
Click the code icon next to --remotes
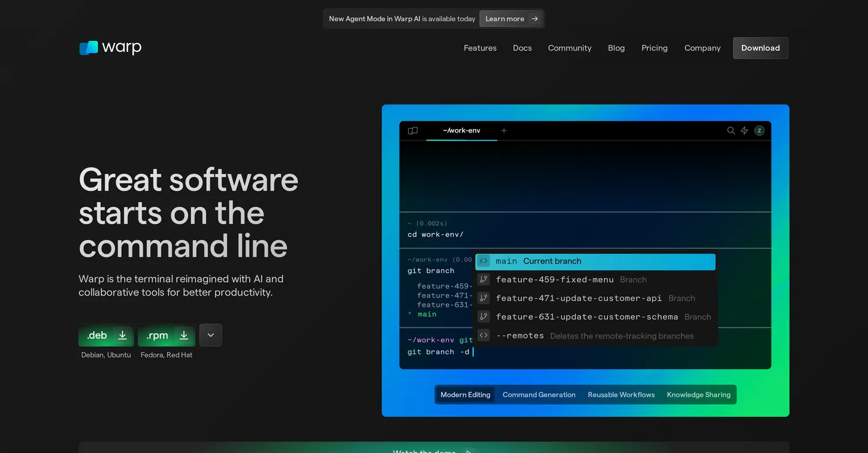click(484, 336)
